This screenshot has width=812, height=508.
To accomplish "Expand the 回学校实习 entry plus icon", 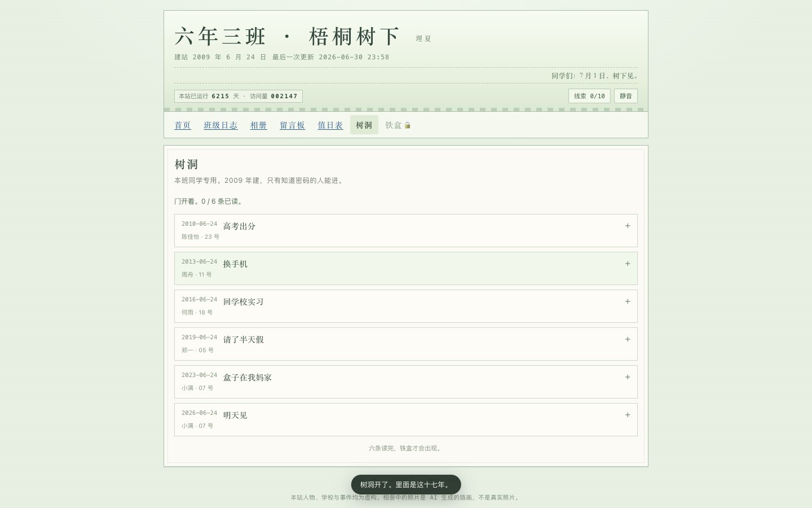I will [x=628, y=301].
